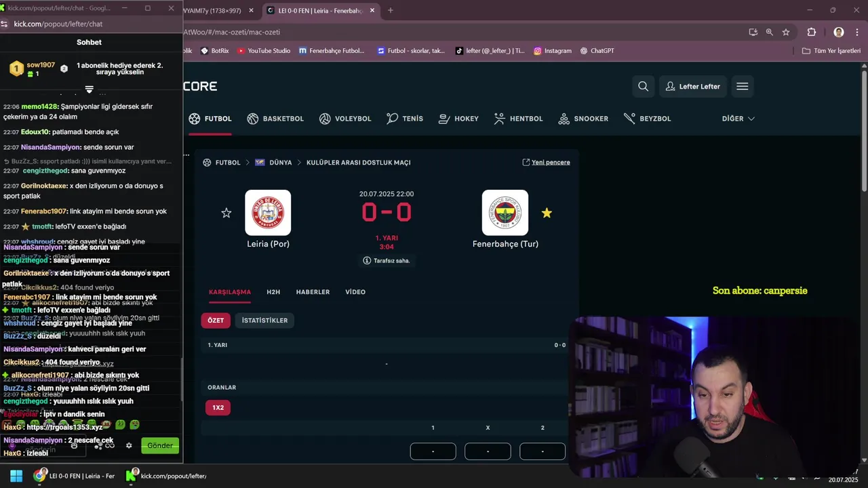Select the Hokey sport tab
The height and width of the screenshot is (488, 868).
tap(458, 119)
